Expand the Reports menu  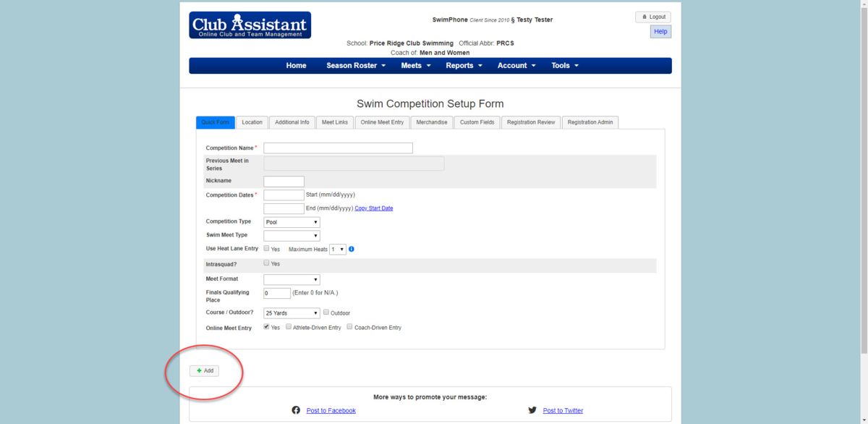pyautogui.click(x=464, y=66)
